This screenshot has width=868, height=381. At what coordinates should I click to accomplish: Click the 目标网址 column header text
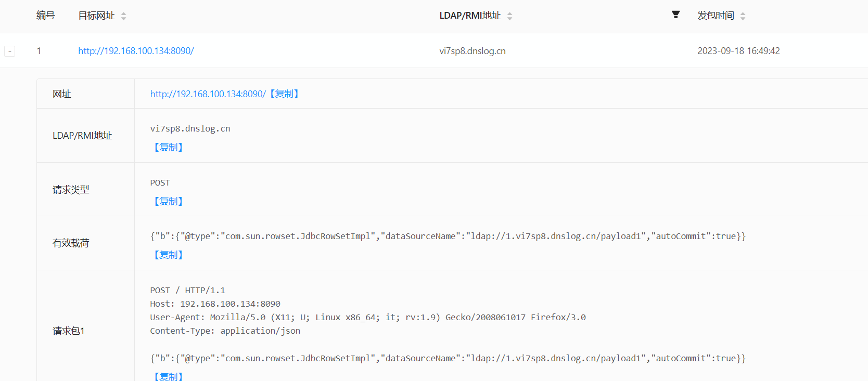coord(96,16)
